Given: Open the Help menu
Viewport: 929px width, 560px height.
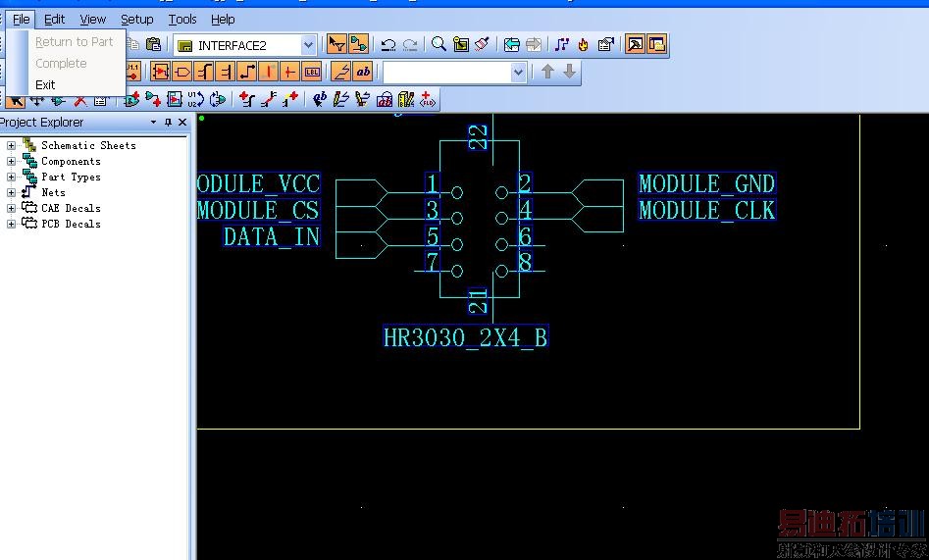Looking at the screenshot, I should (x=223, y=20).
